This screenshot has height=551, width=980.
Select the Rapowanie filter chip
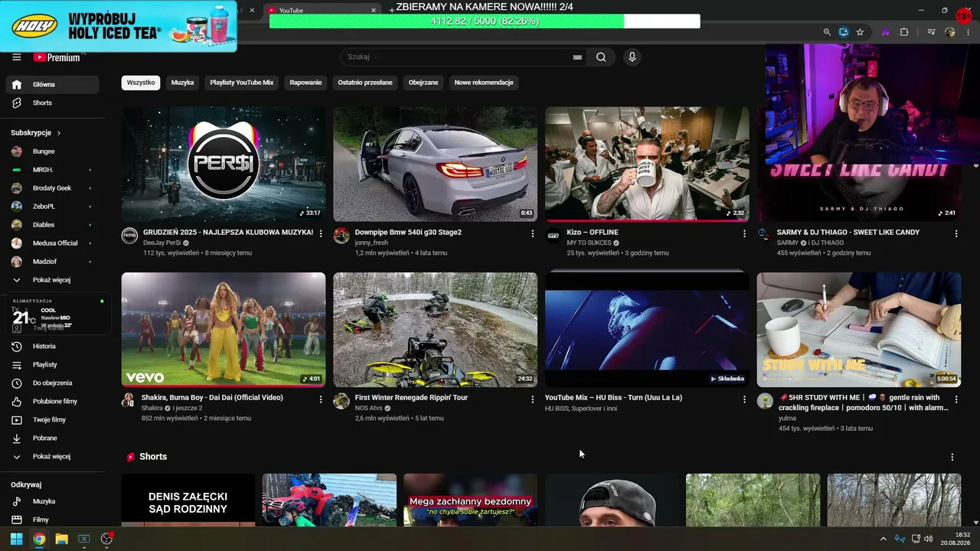305,83
